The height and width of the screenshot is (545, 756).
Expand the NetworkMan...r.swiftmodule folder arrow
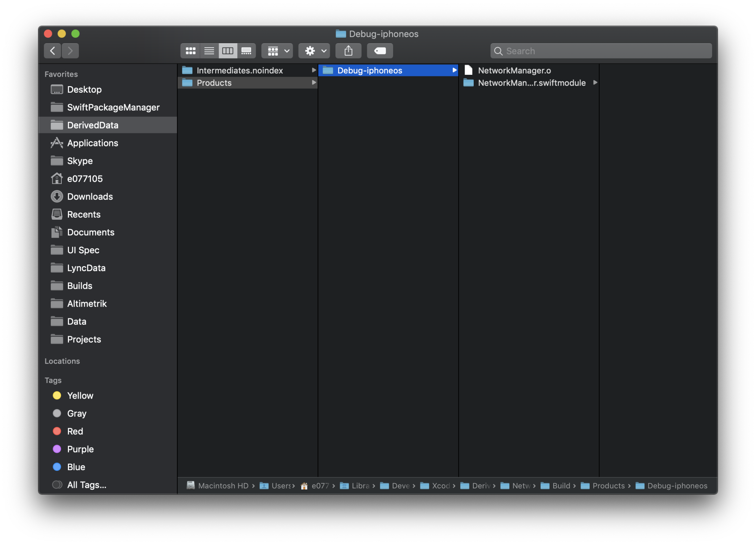pos(595,83)
